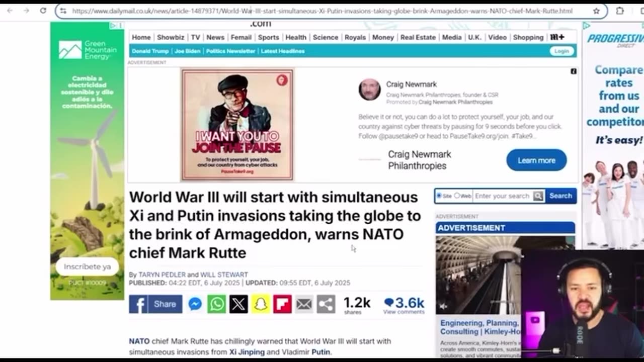Open author Taryn Pedler link
This screenshot has width=644, height=362.
162,275
